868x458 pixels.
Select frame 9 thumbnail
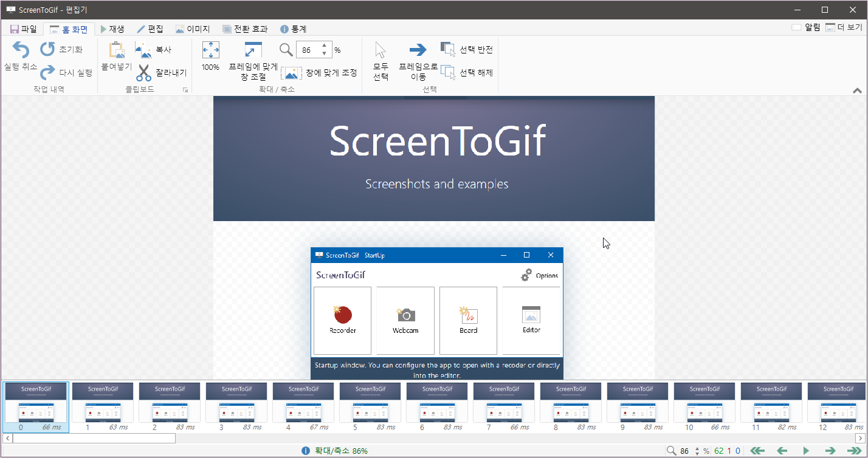point(638,407)
